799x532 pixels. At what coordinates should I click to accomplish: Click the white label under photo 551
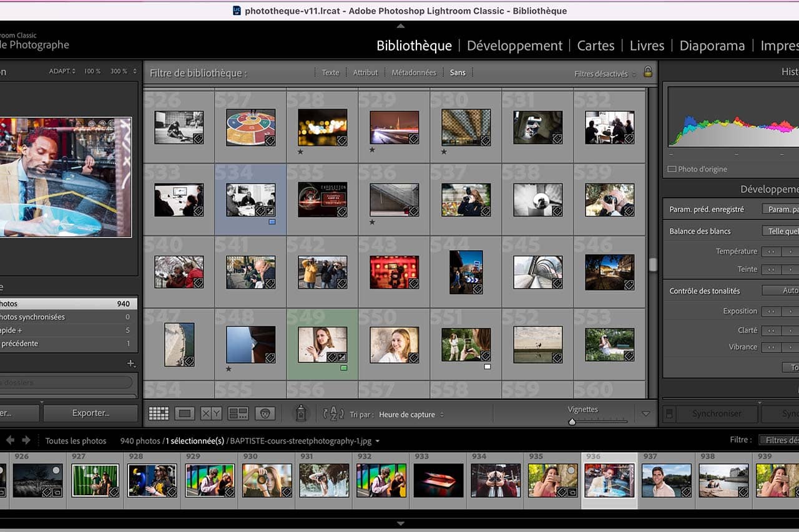coord(488,367)
